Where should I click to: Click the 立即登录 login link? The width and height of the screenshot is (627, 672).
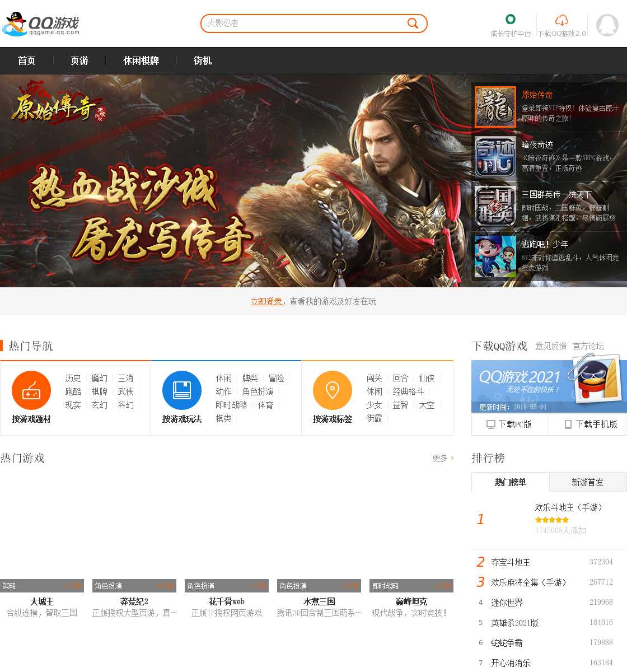click(x=266, y=301)
